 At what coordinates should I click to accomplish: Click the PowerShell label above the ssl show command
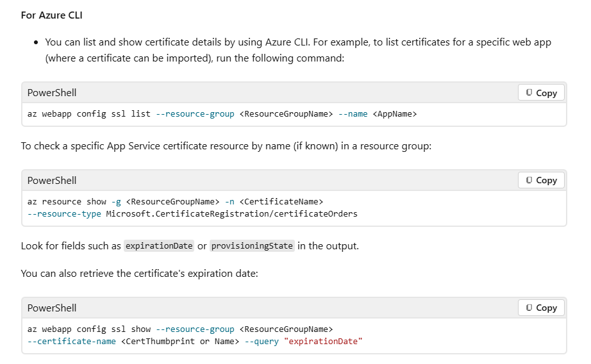[x=52, y=308]
